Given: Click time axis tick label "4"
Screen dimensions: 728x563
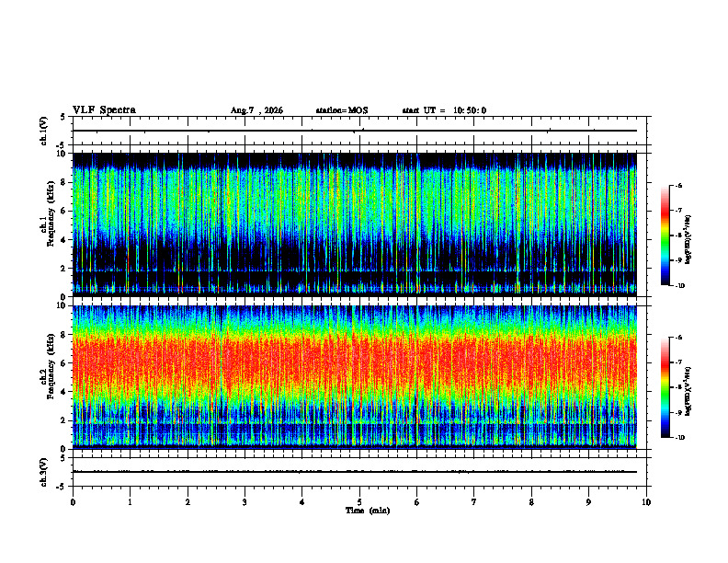Looking at the screenshot, I should [x=301, y=502].
